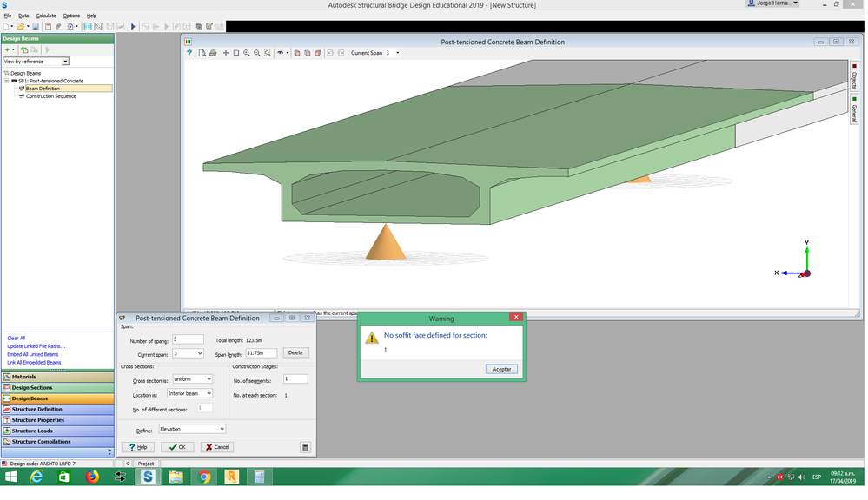Click the Save floppy disk icon
Screen dimensions: 868x500
36,27
